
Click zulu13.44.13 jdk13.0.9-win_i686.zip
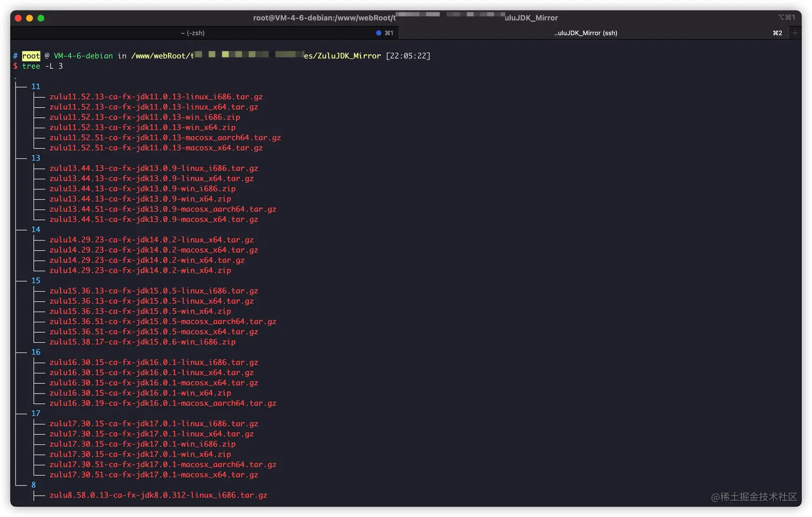coord(142,188)
